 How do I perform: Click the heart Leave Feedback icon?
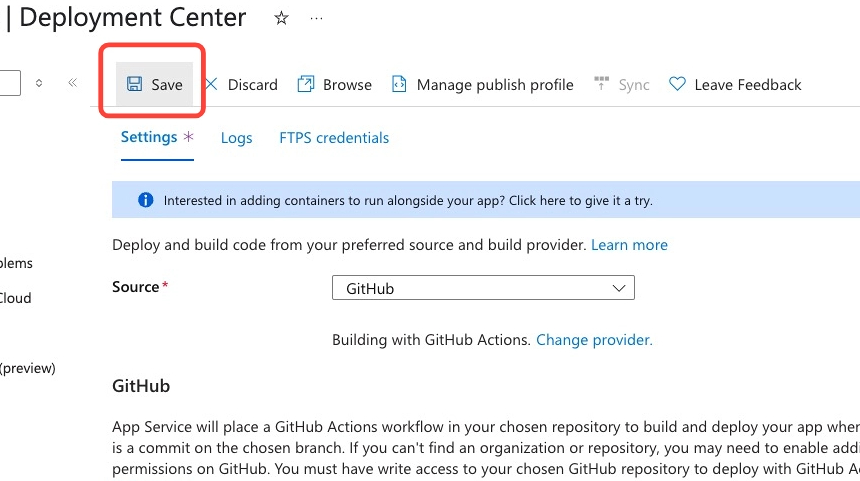[x=677, y=85]
